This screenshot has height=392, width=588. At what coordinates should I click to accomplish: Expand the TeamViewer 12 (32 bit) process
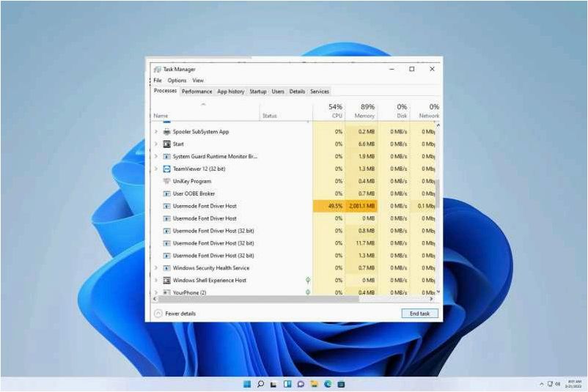click(156, 169)
